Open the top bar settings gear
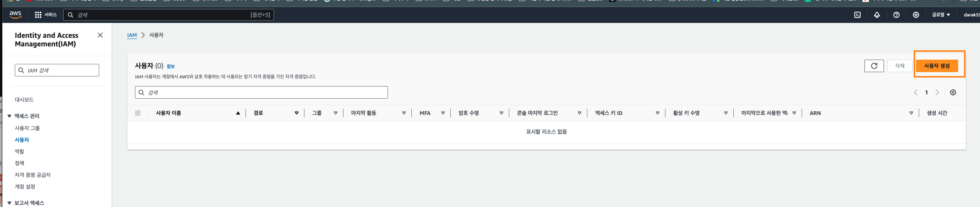Image resolution: width=980 pixels, height=207 pixels. [916, 15]
